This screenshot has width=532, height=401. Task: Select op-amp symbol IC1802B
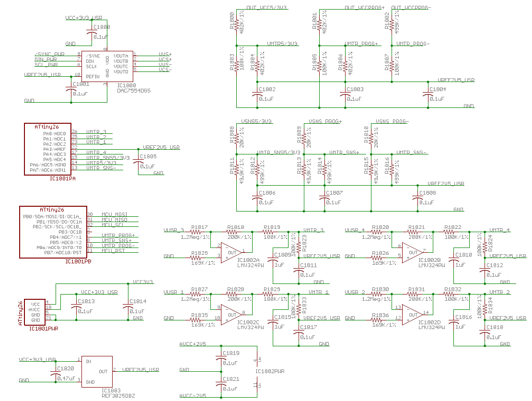point(413,253)
